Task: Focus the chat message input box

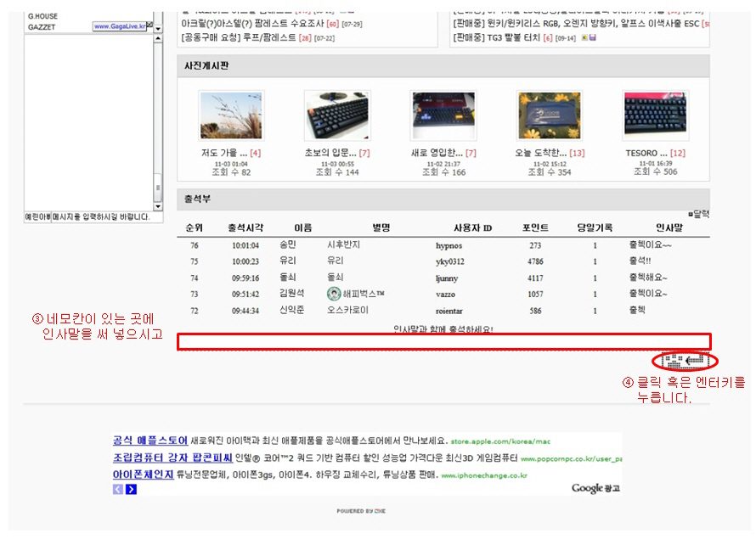Action: [x=107, y=216]
